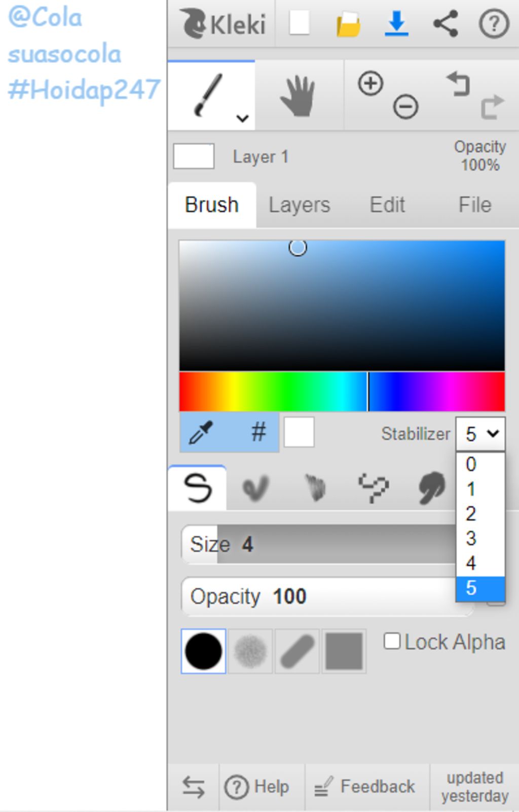Select the smudge brush icon
This screenshot has height=812, width=519.
pyautogui.click(x=431, y=488)
